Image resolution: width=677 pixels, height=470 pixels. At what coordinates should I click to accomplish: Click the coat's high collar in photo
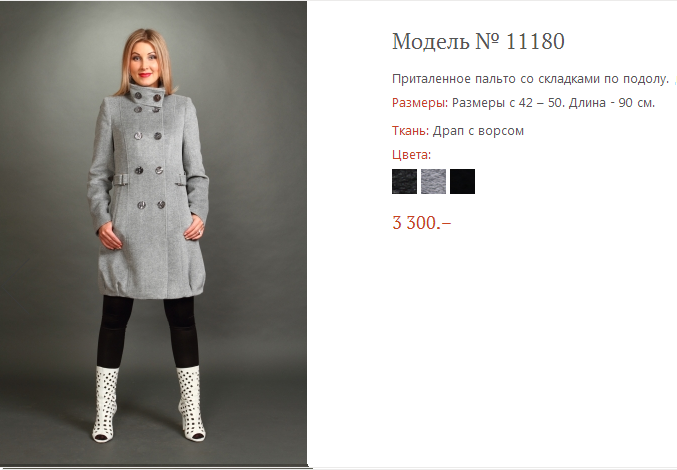147,95
